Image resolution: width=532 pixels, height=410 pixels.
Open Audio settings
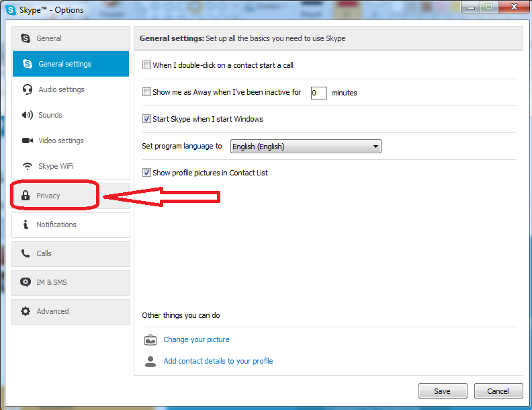coord(71,89)
